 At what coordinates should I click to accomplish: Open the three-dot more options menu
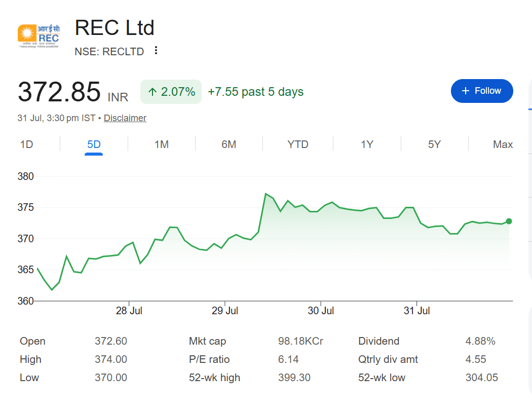(156, 51)
